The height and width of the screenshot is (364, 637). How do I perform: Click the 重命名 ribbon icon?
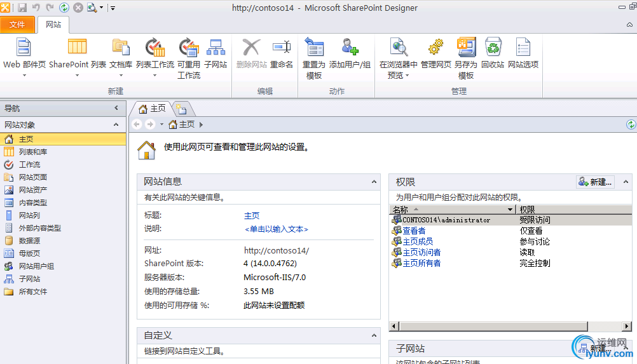click(x=282, y=47)
